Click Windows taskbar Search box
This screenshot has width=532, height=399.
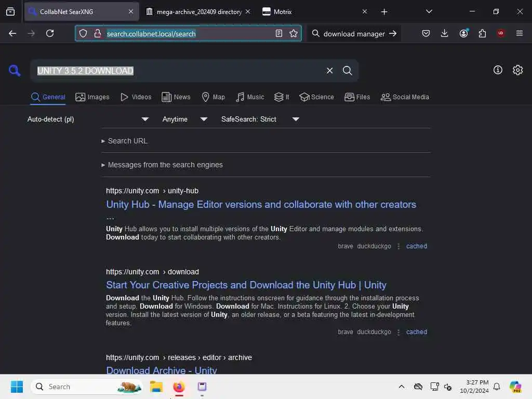(x=87, y=387)
